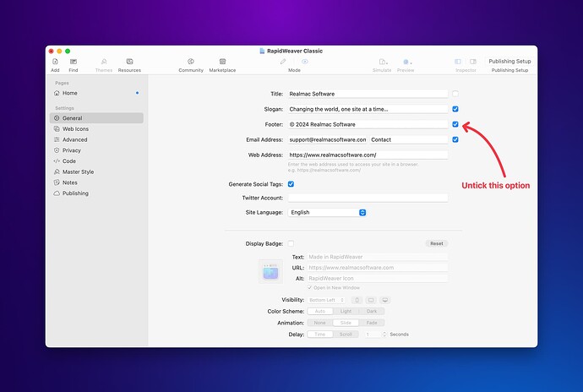Click the Simulate toolbar icon
Screen dimensions: 583x392
click(383, 62)
